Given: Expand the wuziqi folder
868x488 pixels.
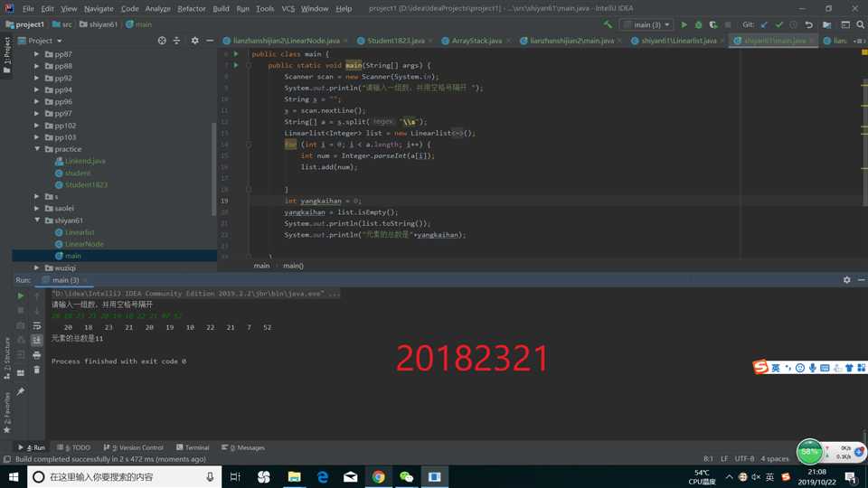Looking at the screenshot, I should tap(36, 267).
